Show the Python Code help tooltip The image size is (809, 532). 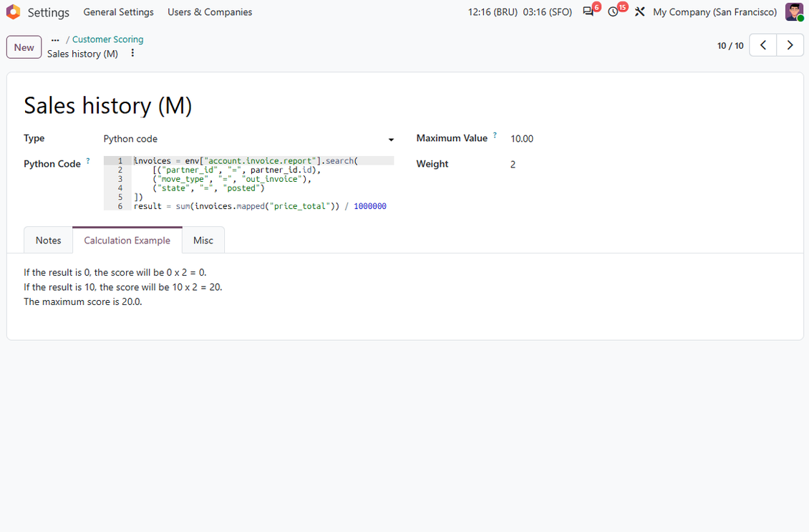tap(88, 161)
